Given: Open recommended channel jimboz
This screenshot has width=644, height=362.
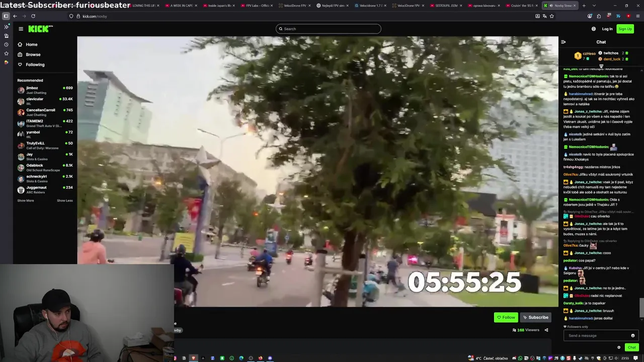Looking at the screenshot, I should (45, 90).
